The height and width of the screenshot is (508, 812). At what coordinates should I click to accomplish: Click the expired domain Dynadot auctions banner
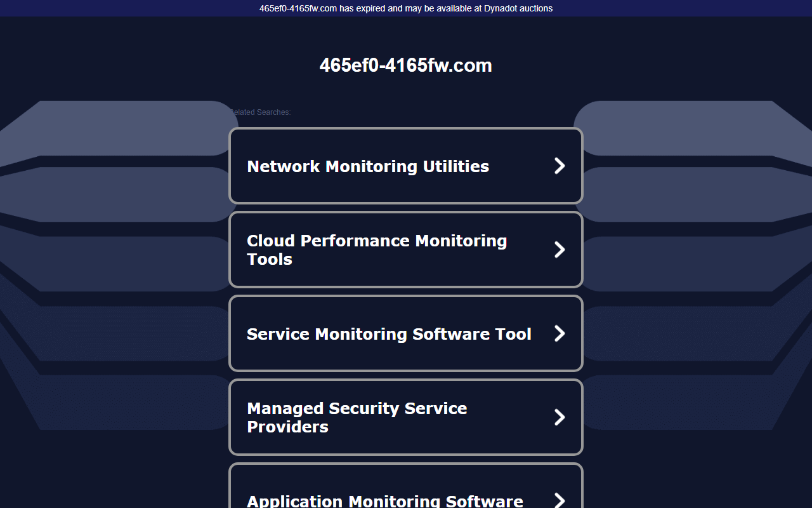(406, 8)
